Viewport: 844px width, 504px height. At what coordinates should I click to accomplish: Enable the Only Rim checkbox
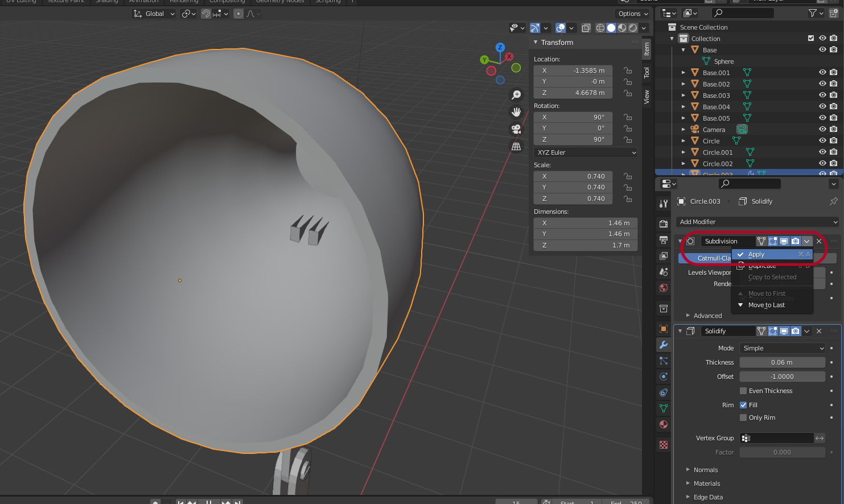click(x=743, y=418)
